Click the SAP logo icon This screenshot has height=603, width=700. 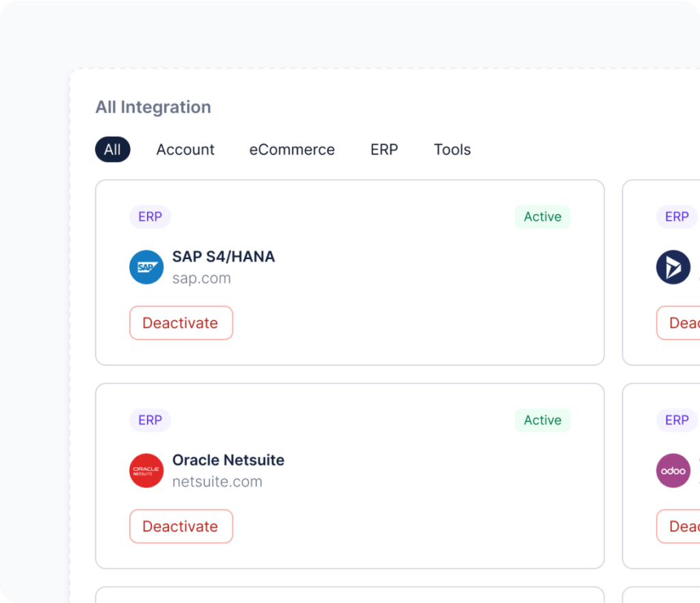tap(146, 267)
